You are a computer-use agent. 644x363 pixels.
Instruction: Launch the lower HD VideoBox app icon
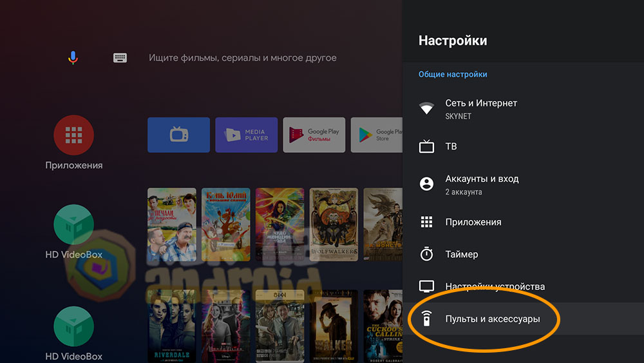(x=74, y=326)
